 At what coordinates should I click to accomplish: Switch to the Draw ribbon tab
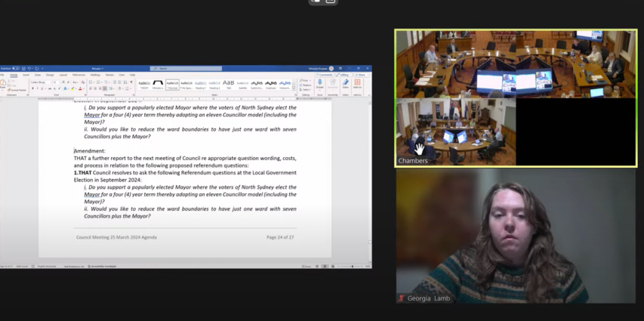(x=38, y=75)
